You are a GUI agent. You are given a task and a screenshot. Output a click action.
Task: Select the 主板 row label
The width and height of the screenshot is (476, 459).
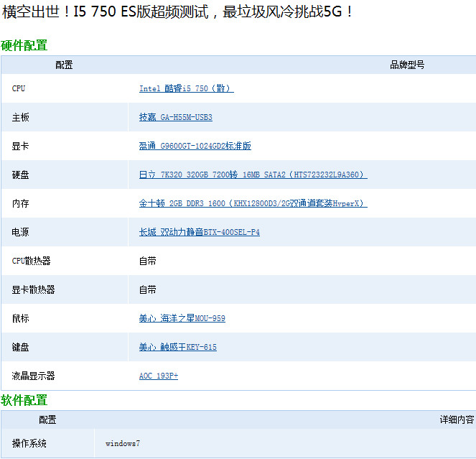(20, 117)
